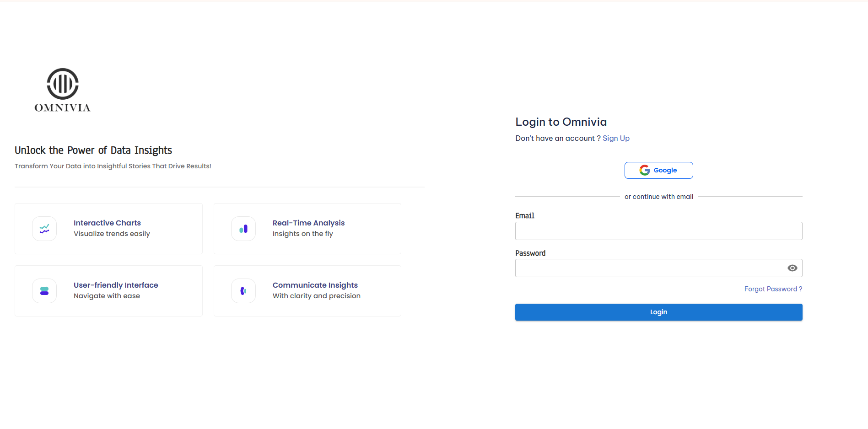The image size is (868, 429).
Task: Focus the Email input field
Action: pos(659,231)
